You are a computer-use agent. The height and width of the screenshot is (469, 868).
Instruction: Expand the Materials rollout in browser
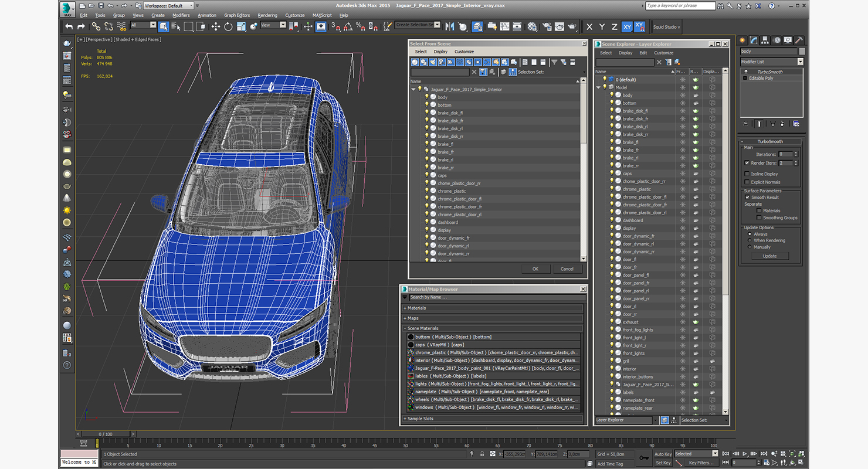pos(492,308)
